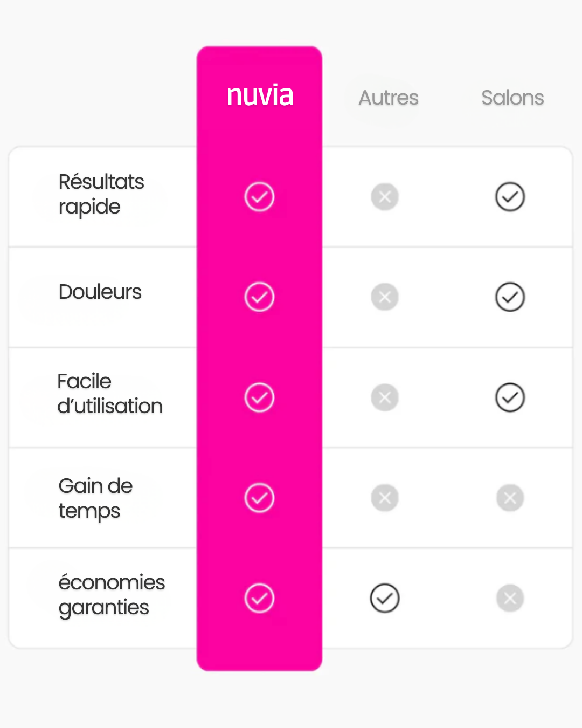
Task: Click nuvia checkmark in Gain de temps row
Action: [259, 498]
